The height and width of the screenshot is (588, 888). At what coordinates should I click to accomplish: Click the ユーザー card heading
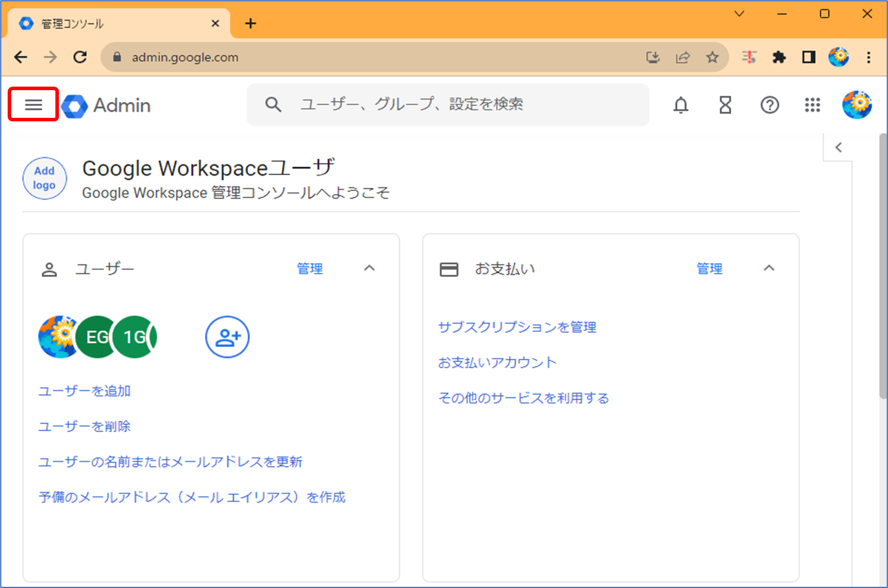[x=105, y=269]
